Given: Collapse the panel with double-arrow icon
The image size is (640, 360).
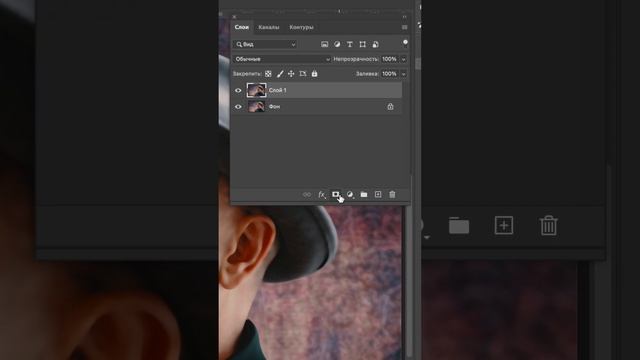Looking at the screenshot, I should pos(404,17).
